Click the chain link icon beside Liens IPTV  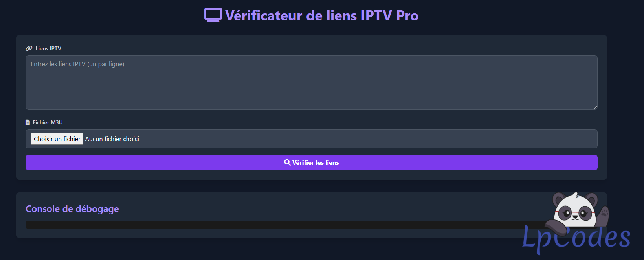[28, 48]
